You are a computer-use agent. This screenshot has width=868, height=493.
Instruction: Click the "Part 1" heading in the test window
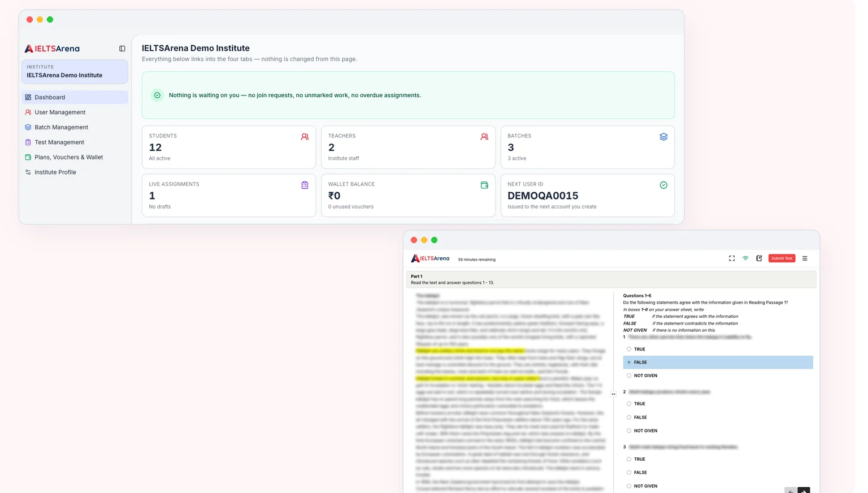click(416, 276)
